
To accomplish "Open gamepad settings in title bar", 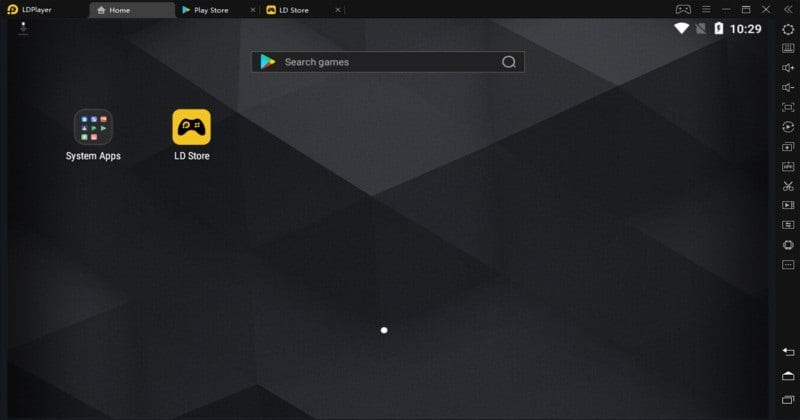I will (683, 9).
